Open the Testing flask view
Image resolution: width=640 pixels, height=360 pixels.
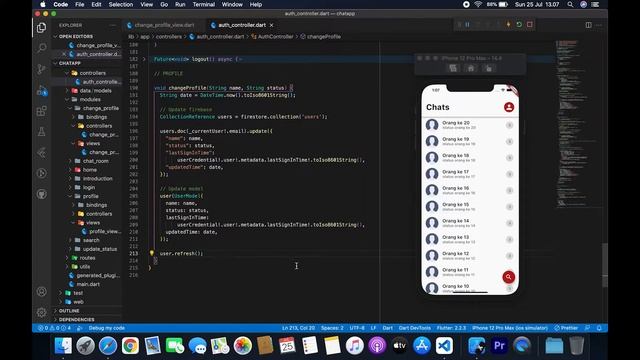pyautogui.click(x=41, y=132)
